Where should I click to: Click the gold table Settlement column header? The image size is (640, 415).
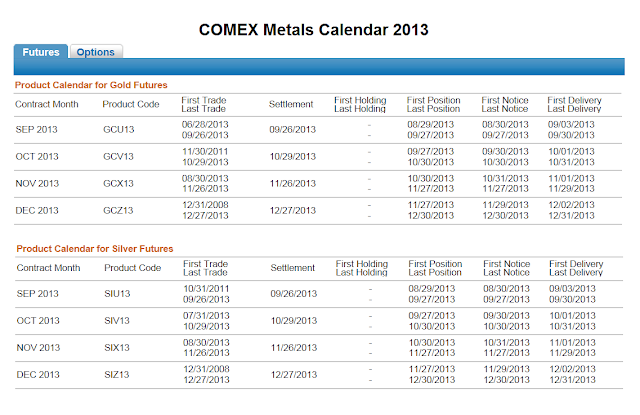(291, 103)
